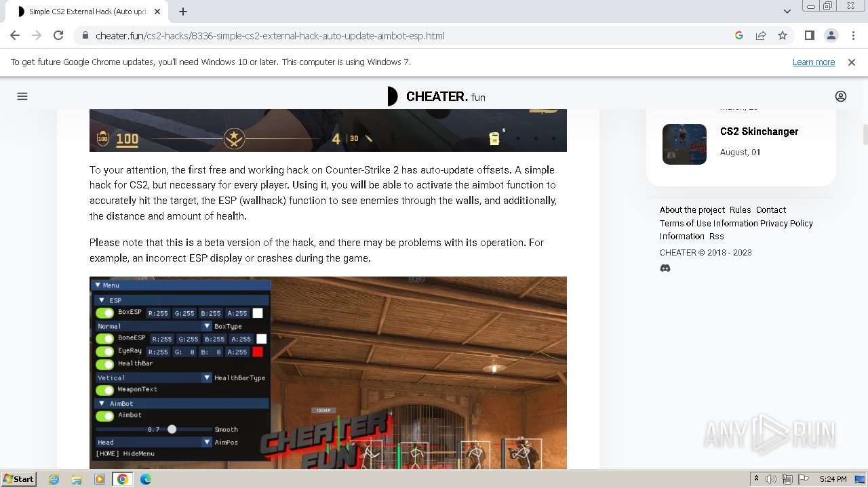View site lock information icon
Viewport: 868px width, 488px height.
click(x=85, y=35)
